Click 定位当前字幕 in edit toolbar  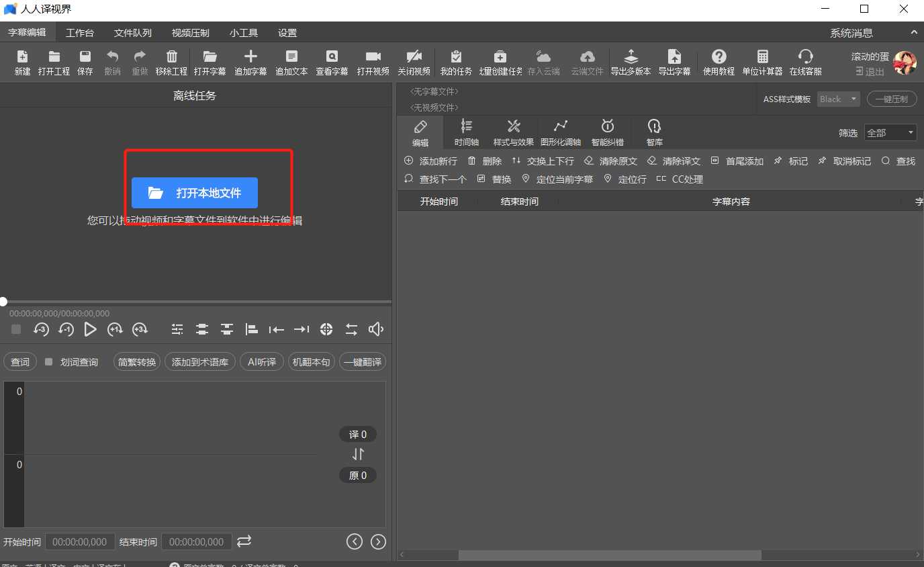[x=557, y=179]
